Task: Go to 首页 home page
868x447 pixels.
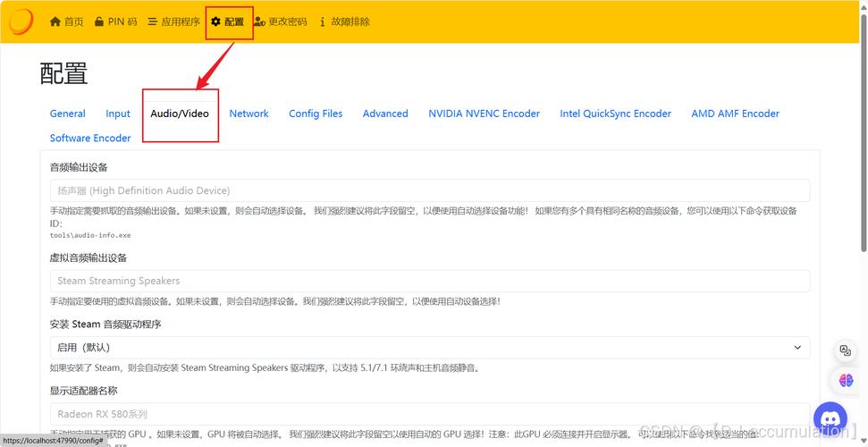Action: tap(66, 22)
